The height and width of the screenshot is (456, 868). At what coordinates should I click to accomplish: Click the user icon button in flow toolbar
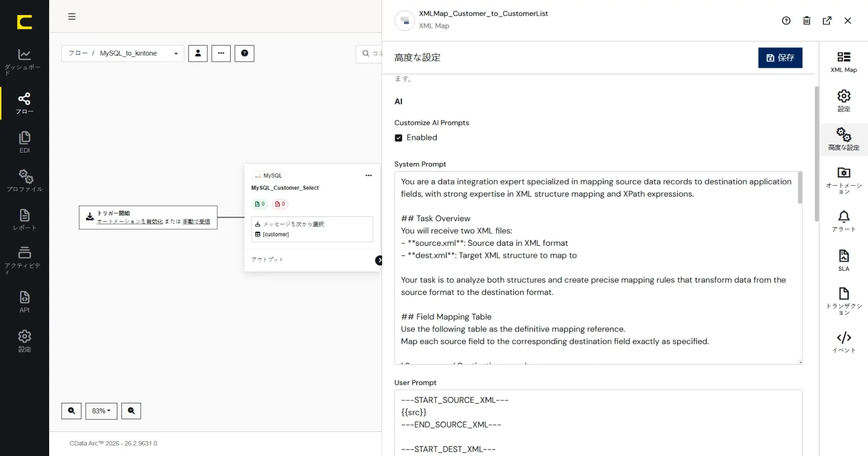click(198, 53)
